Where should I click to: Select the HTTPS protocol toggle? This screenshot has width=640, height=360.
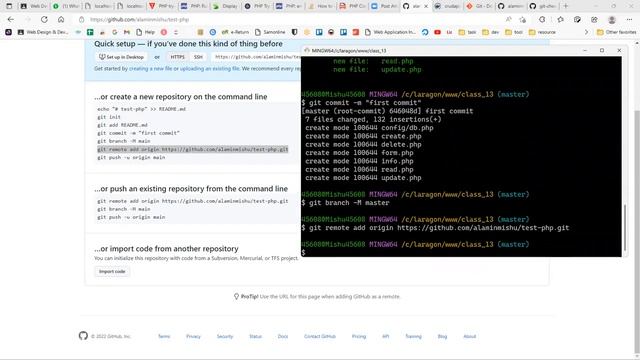(x=177, y=57)
